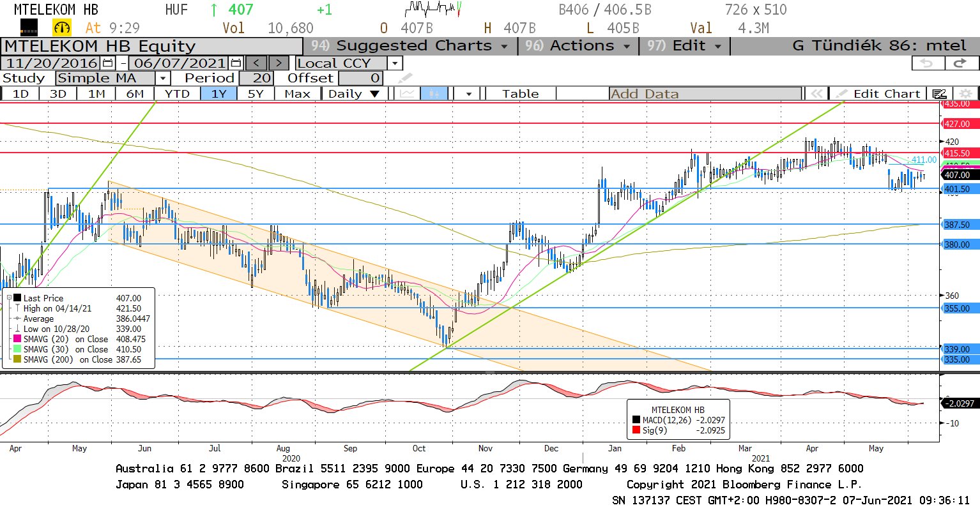Click the redo arrow icon
Viewport: 980px width, 519px height.
tap(960, 63)
